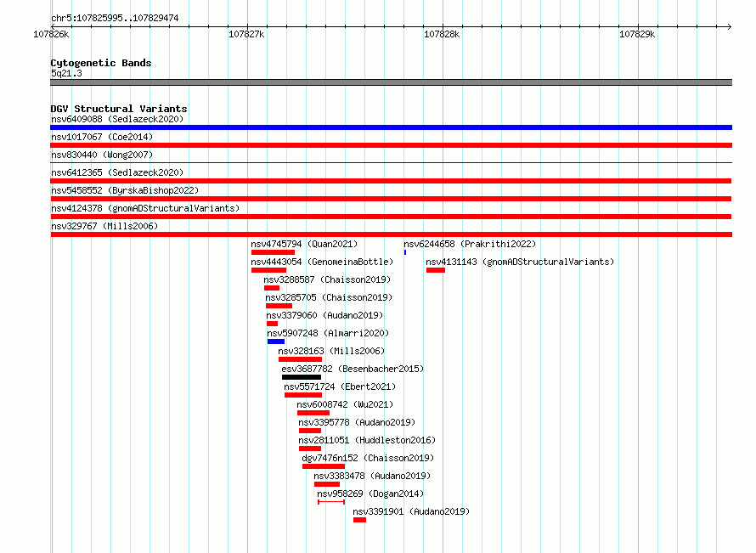Click the red bar under nsv5458552
Screen dimensions: 756x553
click(x=391, y=199)
